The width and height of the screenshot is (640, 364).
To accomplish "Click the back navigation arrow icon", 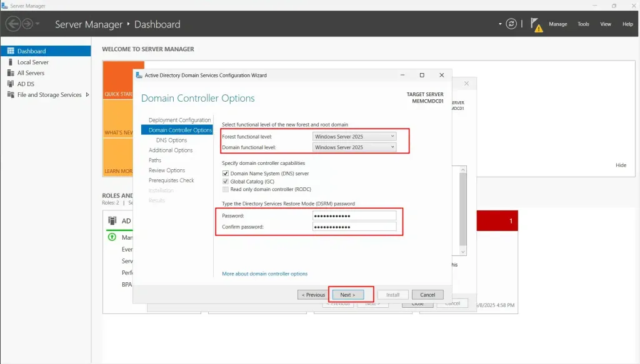I will coord(14,24).
